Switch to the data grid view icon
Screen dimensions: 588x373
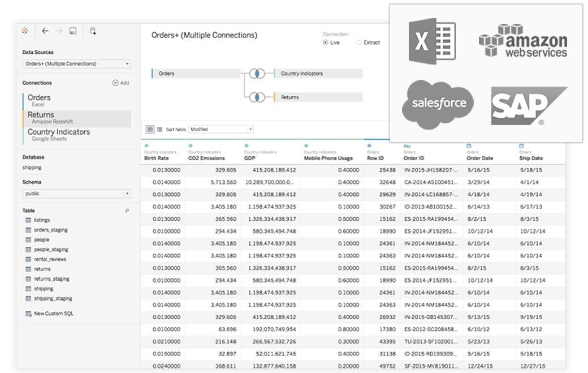[x=150, y=130]
